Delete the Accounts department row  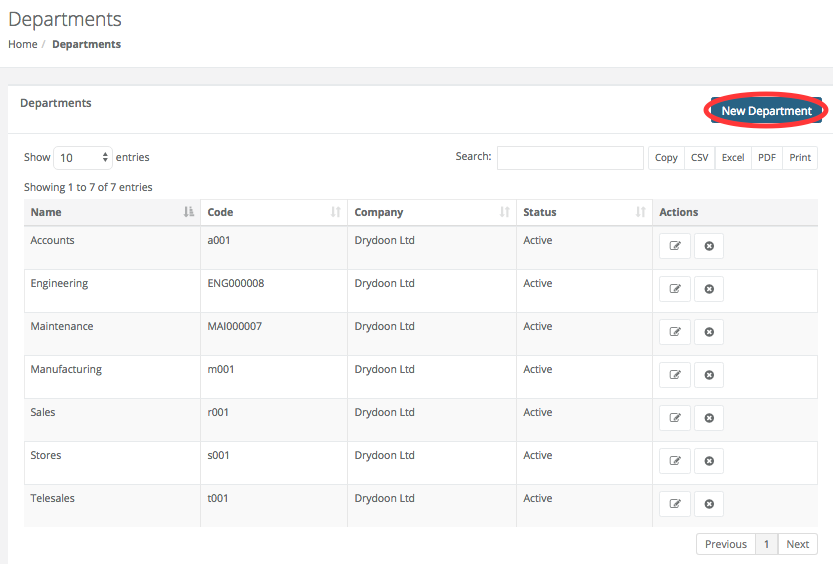click(709, 246)
